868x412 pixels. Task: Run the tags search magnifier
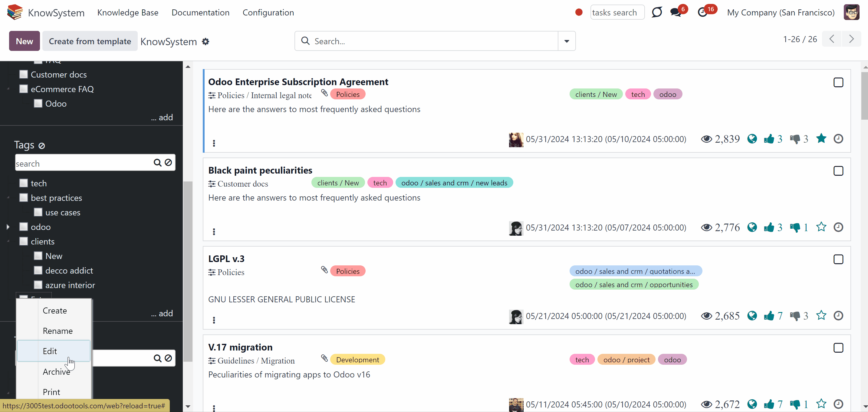tap(157, 163)
